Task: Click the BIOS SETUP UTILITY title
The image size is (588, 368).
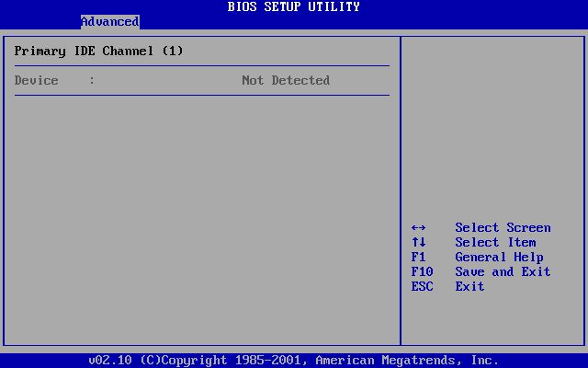Action: [294, 6]
